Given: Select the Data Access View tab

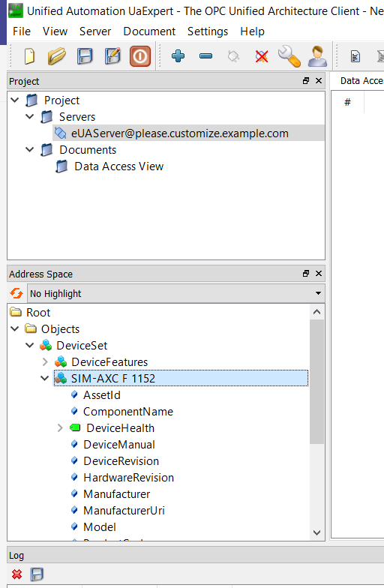Looking at the screenshot, I should pyautogui.click(x=361, y=81).
